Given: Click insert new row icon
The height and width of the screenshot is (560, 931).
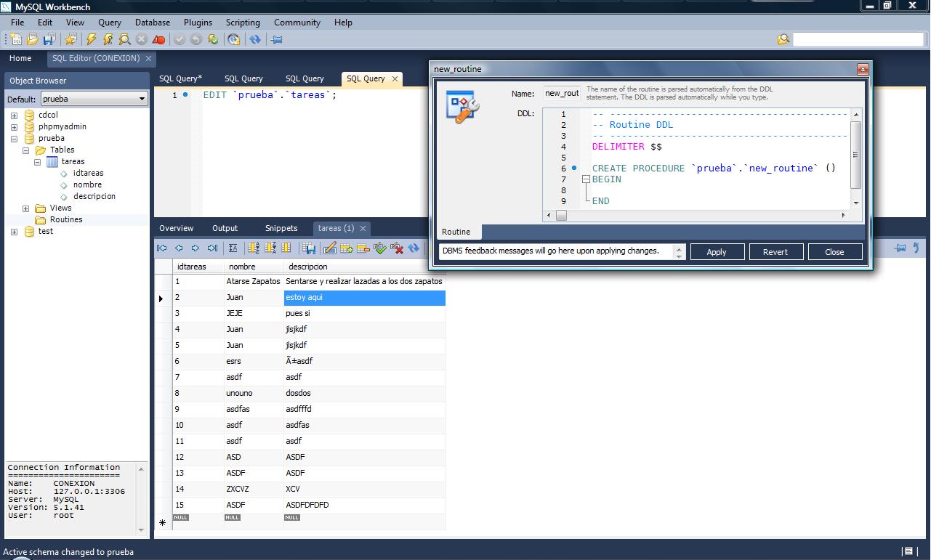Looking at the screenshot, I should click(x=347, y=248).
